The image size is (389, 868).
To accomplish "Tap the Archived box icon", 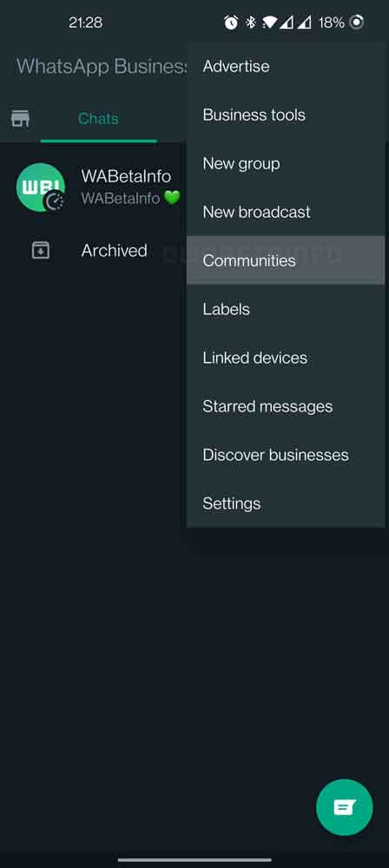I will point(41,251).
